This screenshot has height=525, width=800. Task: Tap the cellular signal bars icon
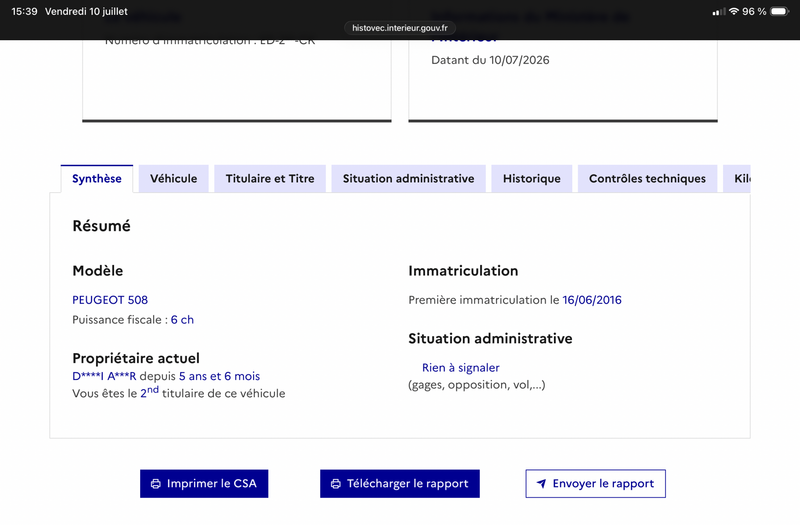point(718,12)
